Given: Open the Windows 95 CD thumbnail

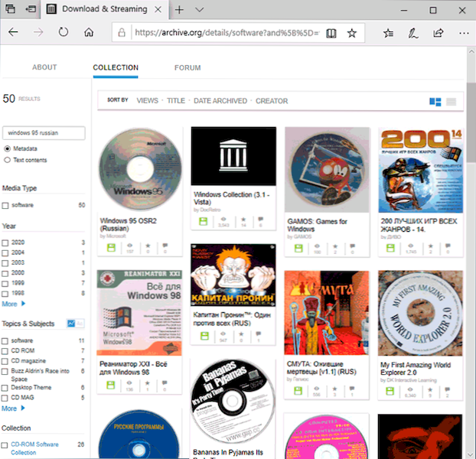Looking at the screenshot, I should (x=140, y=169).
